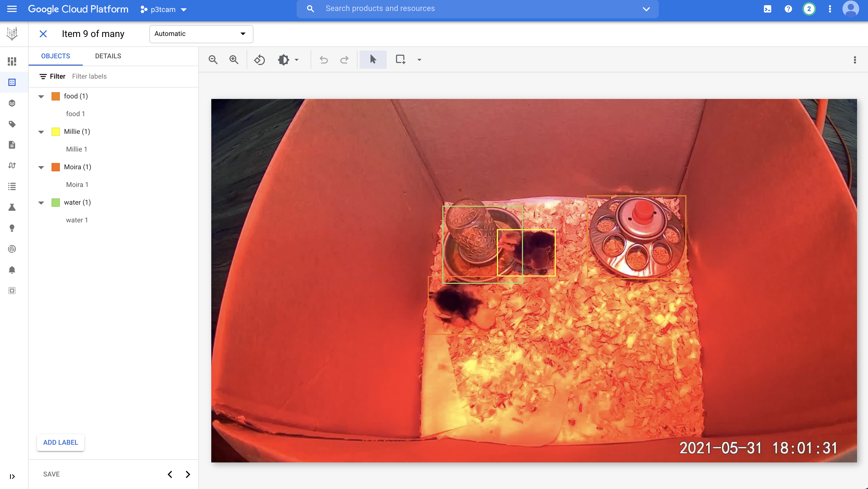Viewport: 868px width, 489px height.
Task: Click the reset rotation view icon
Action: click(259, 60)
